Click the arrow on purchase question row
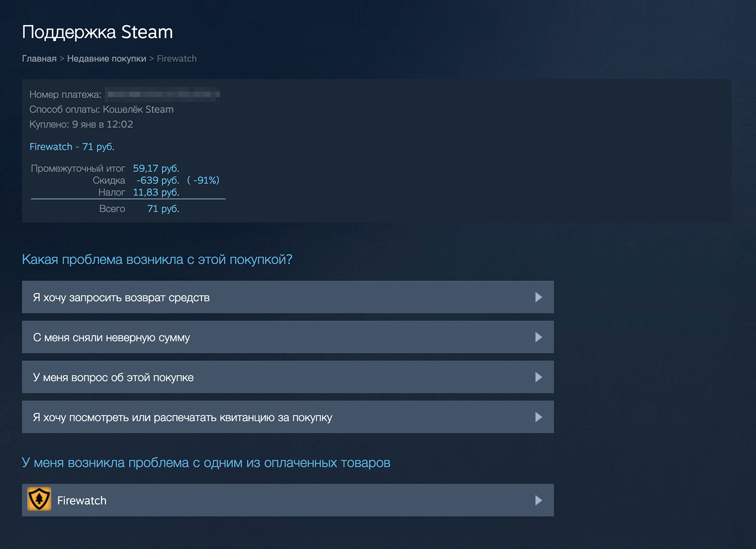Image resolution: width=756 pixels, height=549 pixels. coord(538,377)
